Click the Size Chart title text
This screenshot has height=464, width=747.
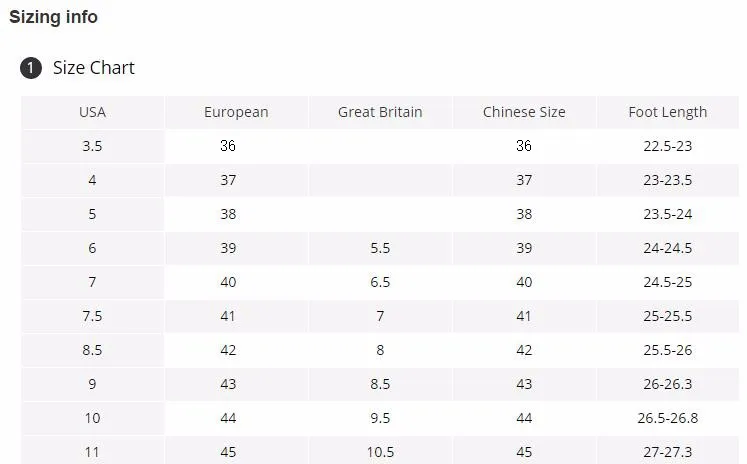[93, 68]
